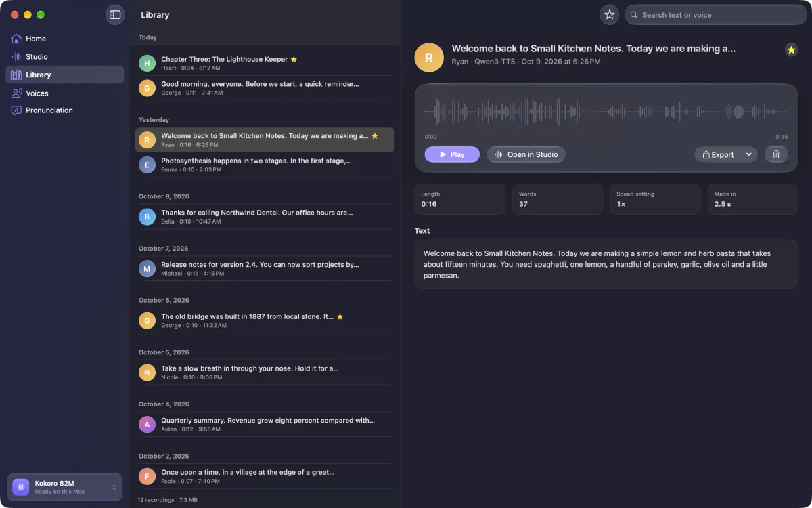
Task: Click the Words 37 info card
Action: pos(558,199)
